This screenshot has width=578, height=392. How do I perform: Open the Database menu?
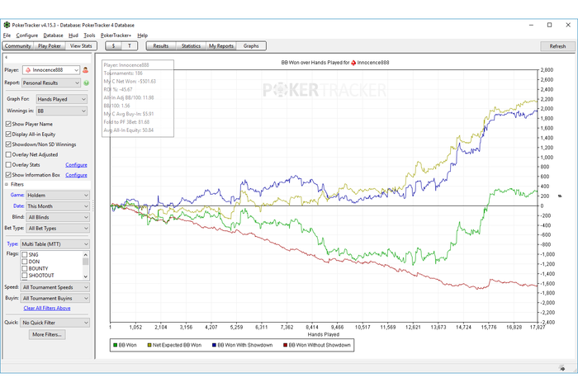tap(53, 35)
